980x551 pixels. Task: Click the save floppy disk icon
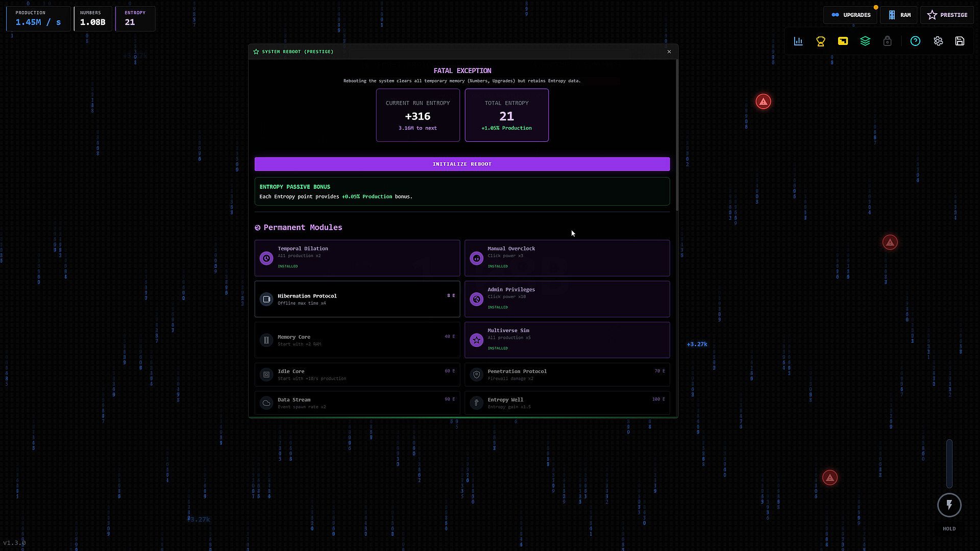pos(960,41)
